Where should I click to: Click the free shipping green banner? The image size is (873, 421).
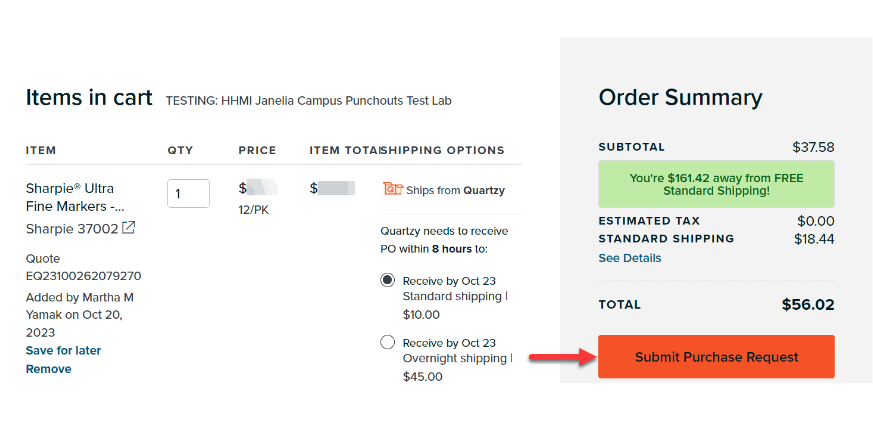click(x=716, y=184)
